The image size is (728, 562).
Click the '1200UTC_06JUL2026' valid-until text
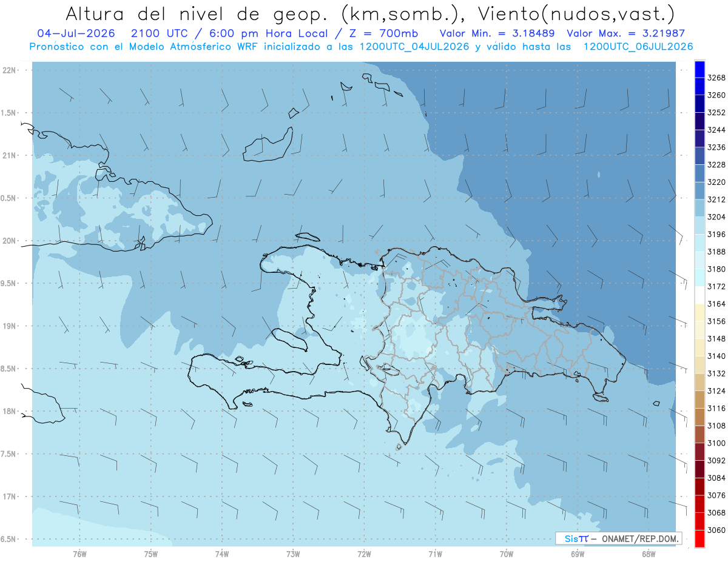click(638, 47)
